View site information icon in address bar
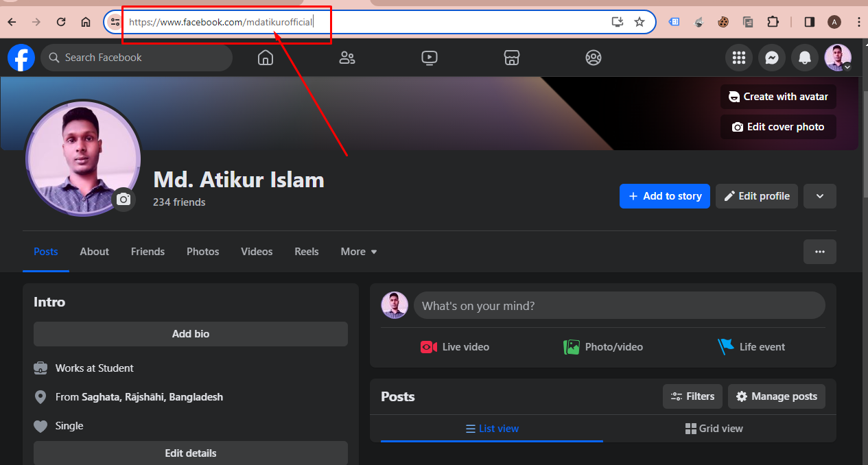This screenshot has width=868, height=465. (x=115, y=22)
